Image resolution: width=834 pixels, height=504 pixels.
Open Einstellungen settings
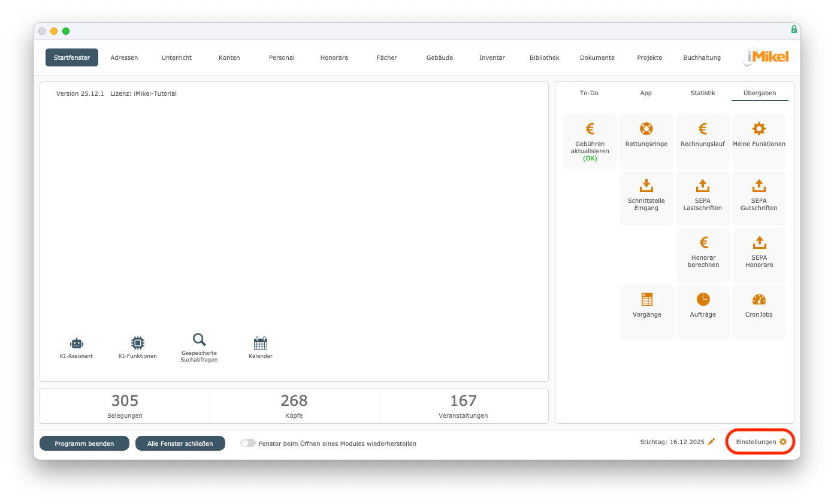761,442
